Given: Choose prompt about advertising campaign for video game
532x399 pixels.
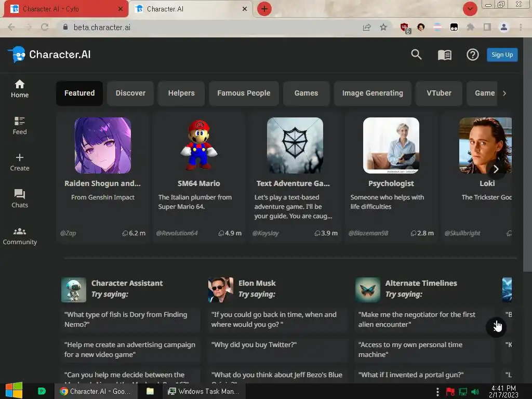Looking at the screenshot, I should [130, 350].
